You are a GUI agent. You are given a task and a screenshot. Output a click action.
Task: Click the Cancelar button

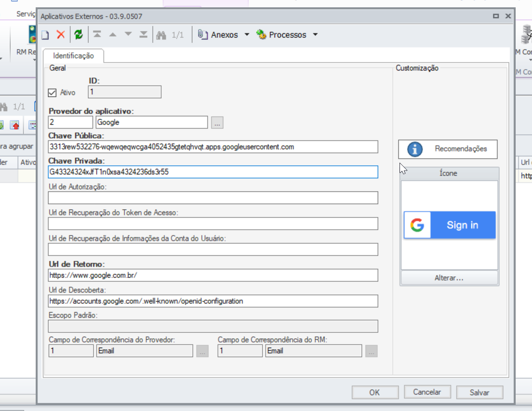[x=427, y=392]
